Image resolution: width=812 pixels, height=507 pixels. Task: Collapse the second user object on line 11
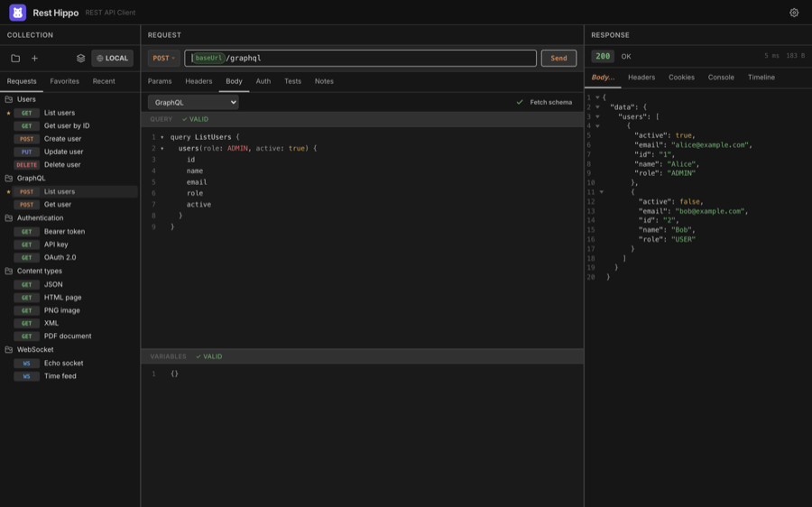(x=601, y=192)
